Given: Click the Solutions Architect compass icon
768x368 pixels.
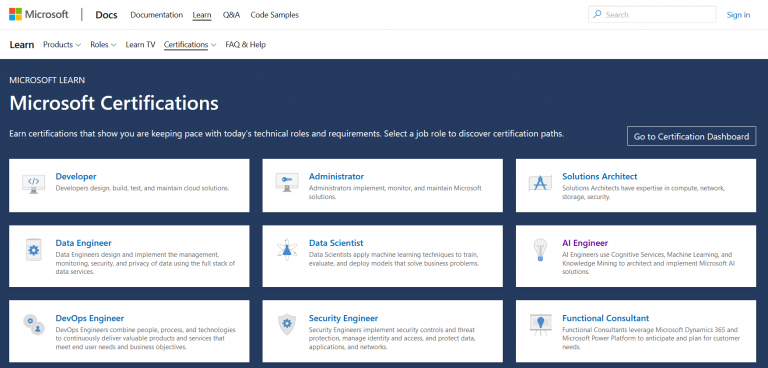Looking at the screenshot, I should [540, 183].
